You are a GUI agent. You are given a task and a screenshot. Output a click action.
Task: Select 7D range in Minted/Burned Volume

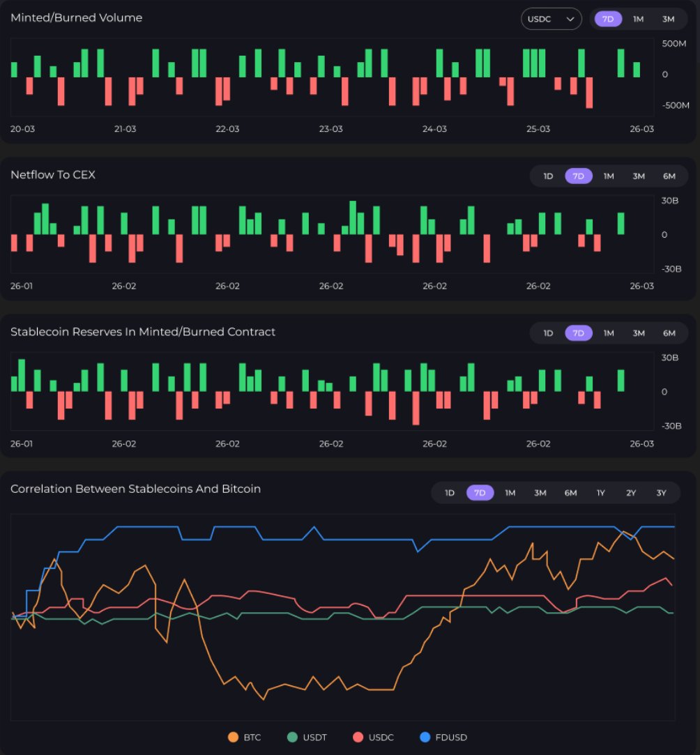pos(608,19)
